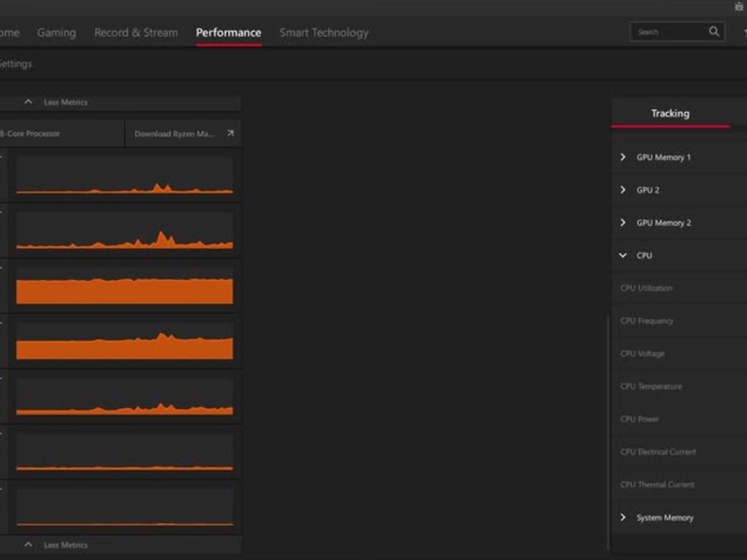This screenshot has height=560, width=747.
Task: Expand the System Memory section
Action: [x=623, y=517]
